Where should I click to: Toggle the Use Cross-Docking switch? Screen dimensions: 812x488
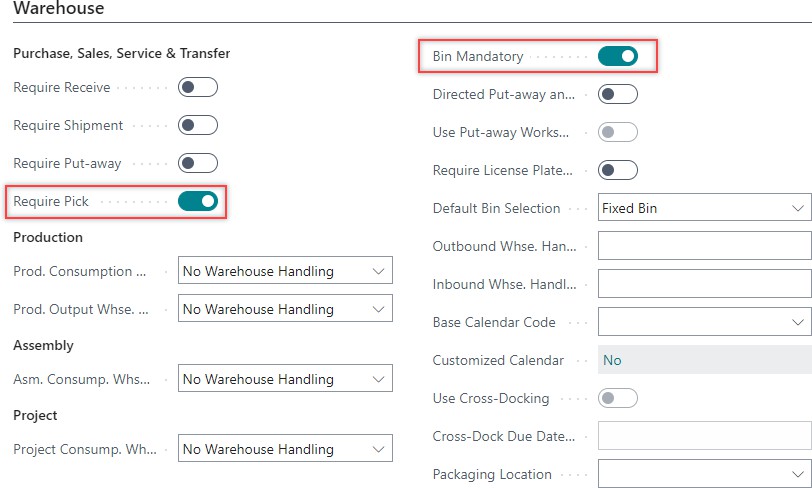click(617, 399)
